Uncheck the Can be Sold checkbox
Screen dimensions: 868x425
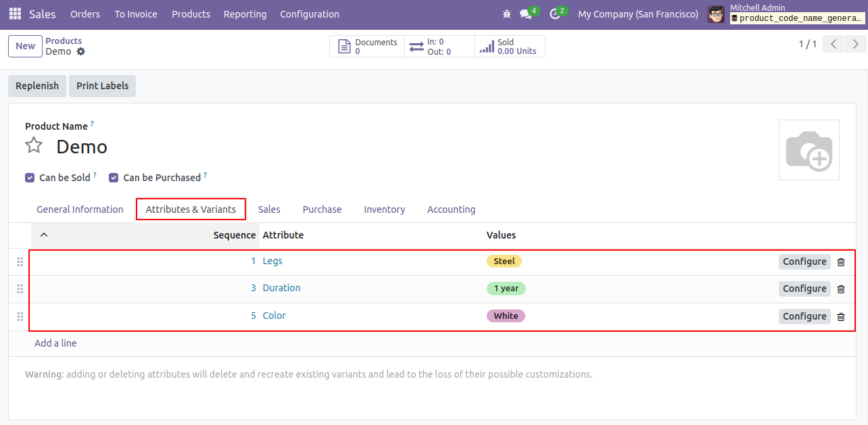(30, 178)
